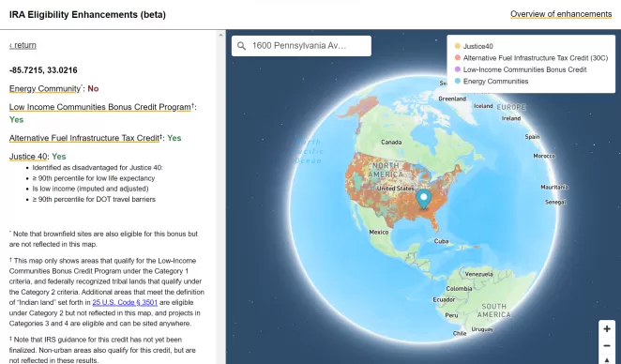Open the Overview of enhancements link
This screenshot has height=364, width=621.
coord(561,14)
